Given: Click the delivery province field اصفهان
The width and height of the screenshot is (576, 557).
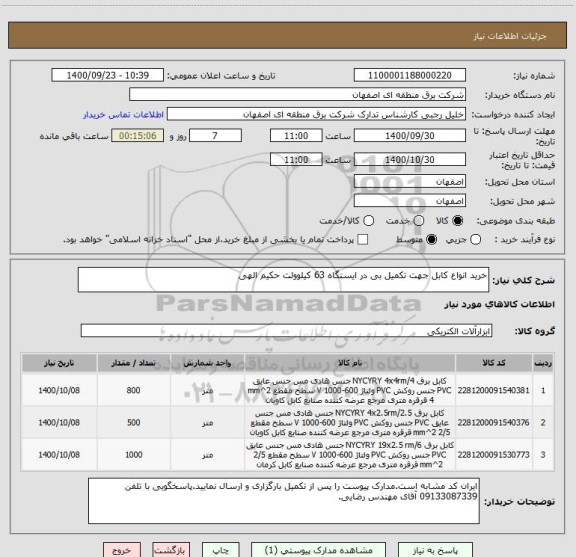Looking at the screenshot, I should 410,182.
